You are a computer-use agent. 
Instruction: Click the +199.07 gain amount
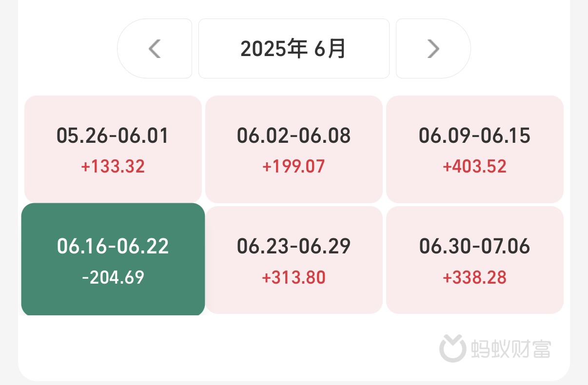tap(294, 167)
